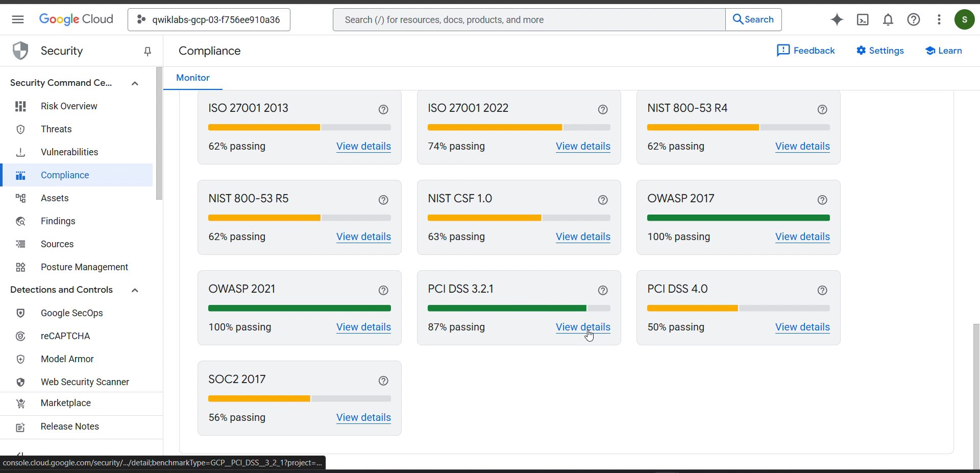View details for NIST 800-53 R4
Image resolution: width=980 pixels, height=473 pixels.
(802, 146)
